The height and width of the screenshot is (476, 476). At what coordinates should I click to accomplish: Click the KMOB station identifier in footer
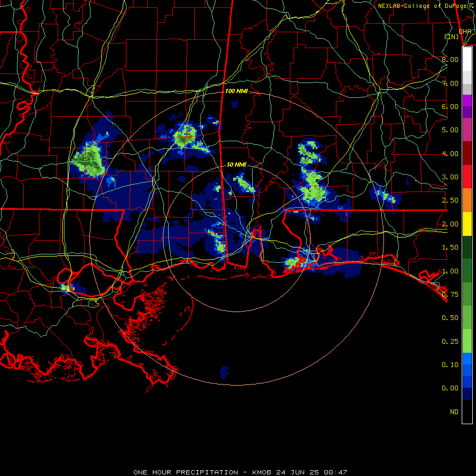(x=262, y=472)
